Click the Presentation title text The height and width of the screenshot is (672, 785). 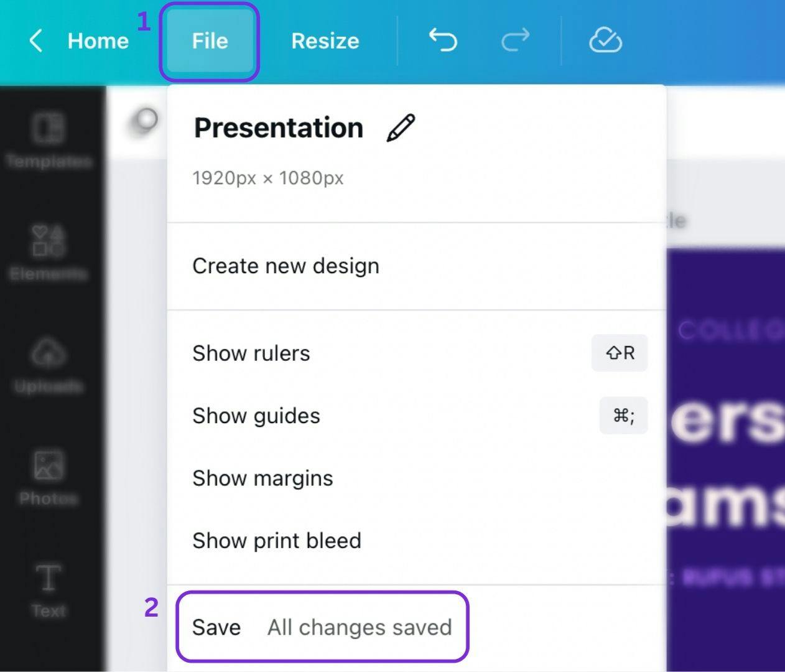[278, 128]
